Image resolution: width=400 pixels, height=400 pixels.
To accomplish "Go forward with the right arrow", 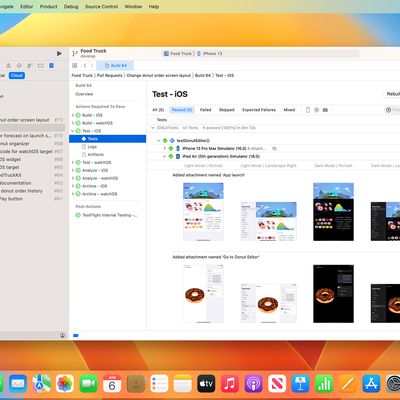I will [x=92, y=65].
